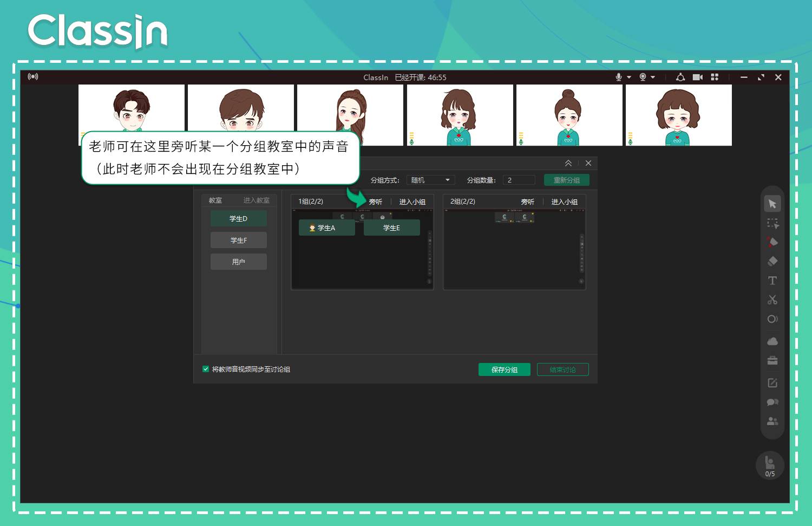Open the 分组方式 dropdown set to 随机

click(x=430, y=180)
